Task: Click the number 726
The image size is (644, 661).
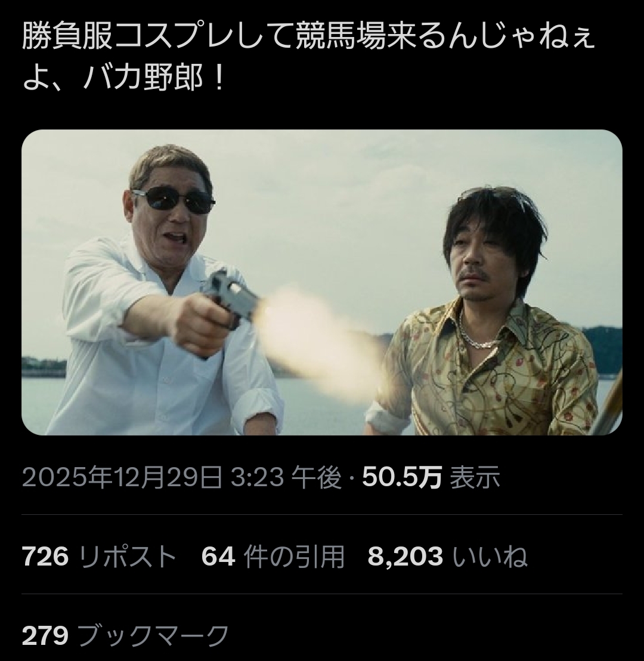Action: tap(45, 555)
